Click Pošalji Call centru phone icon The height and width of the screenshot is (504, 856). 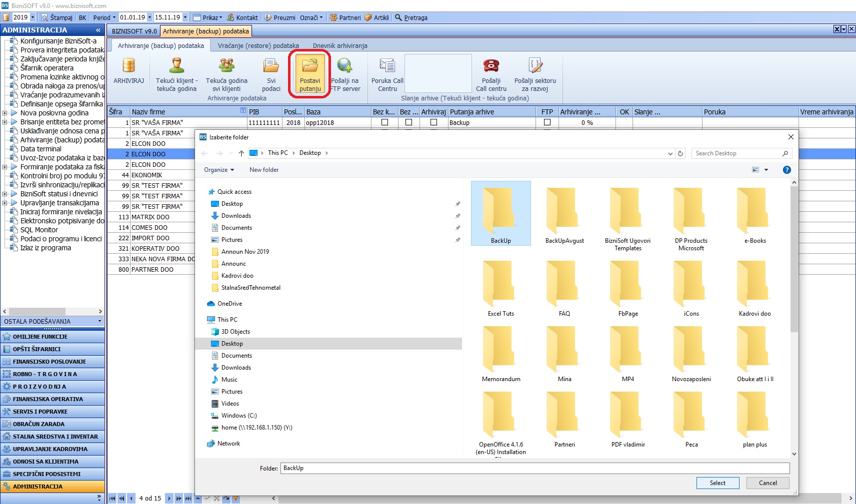491,65
